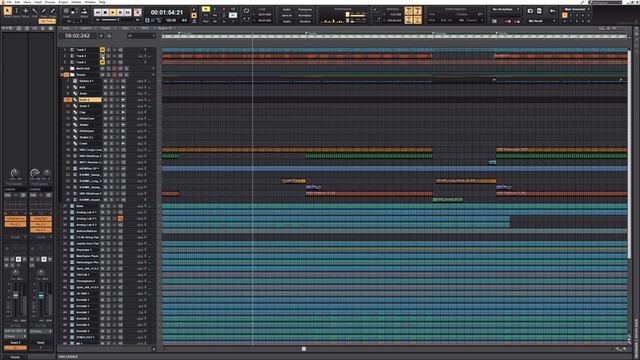Click the Record button in transport
The image size is (640, 360).
point(138,13)
